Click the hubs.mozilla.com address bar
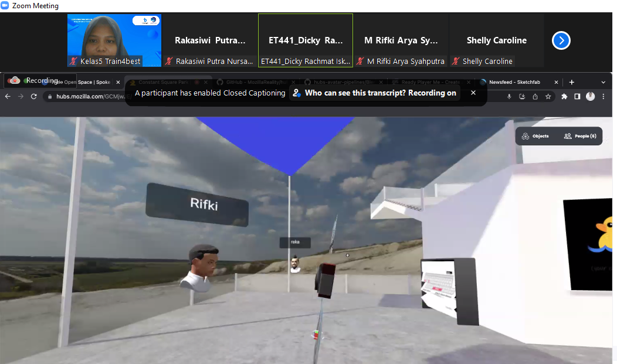The width and height of the screenshot is (617, 364). [x=82, y=96]
